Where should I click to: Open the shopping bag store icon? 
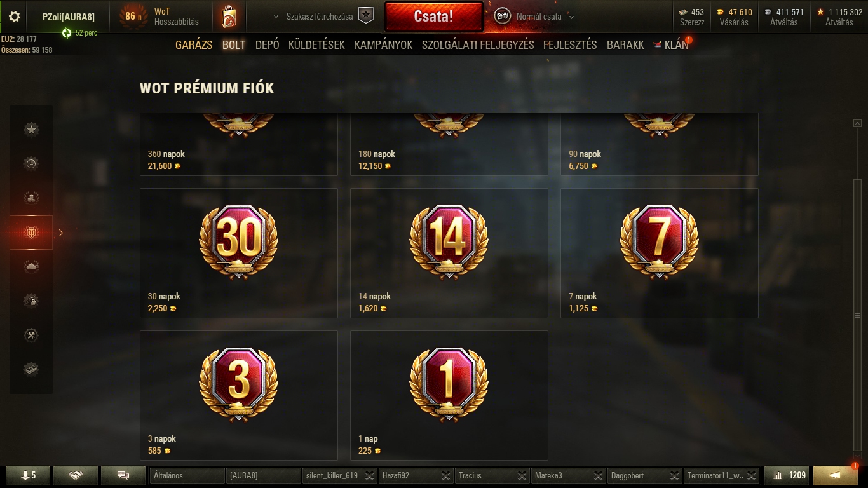tap(229, 17)
